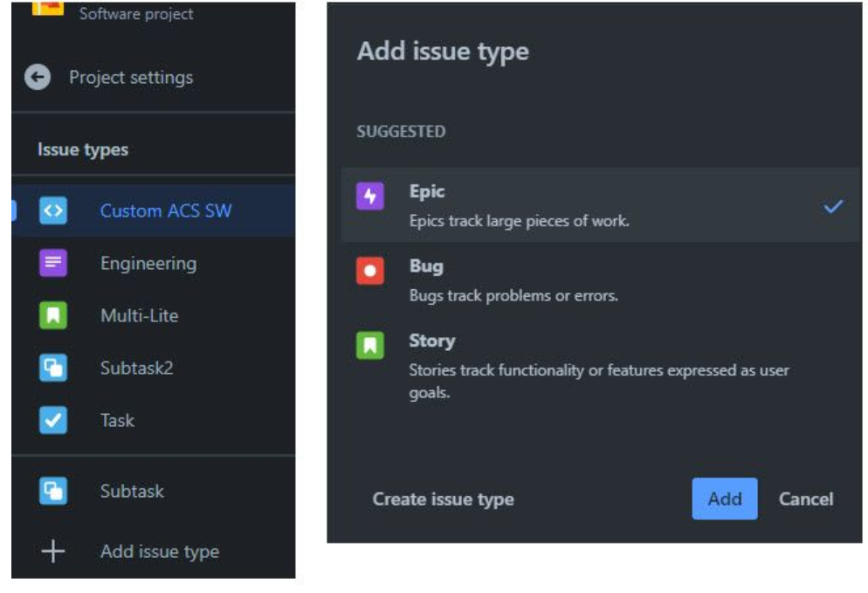The width and height of the screenshot is (868, 593).
Task: Choose Add issue type in sidebar
Action: pos(154,551)
